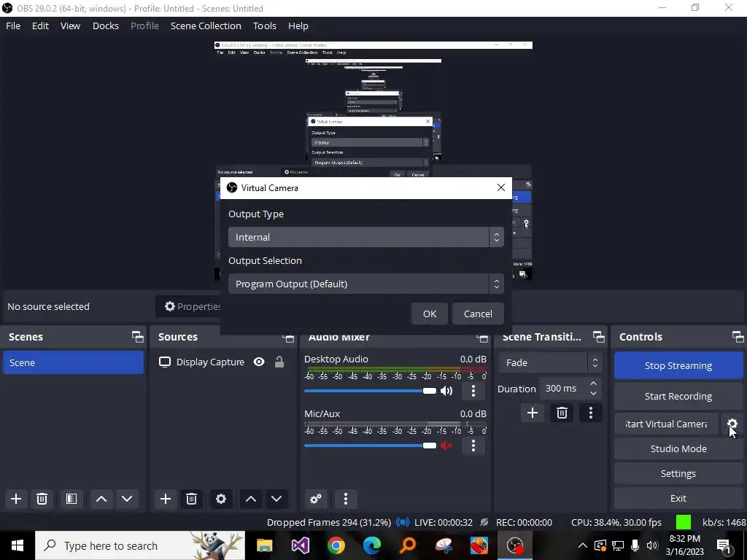Image resolution: width=747 pixels, height=560 pixels.
Task: Open Windows Start menu
Action: (18, 545)
